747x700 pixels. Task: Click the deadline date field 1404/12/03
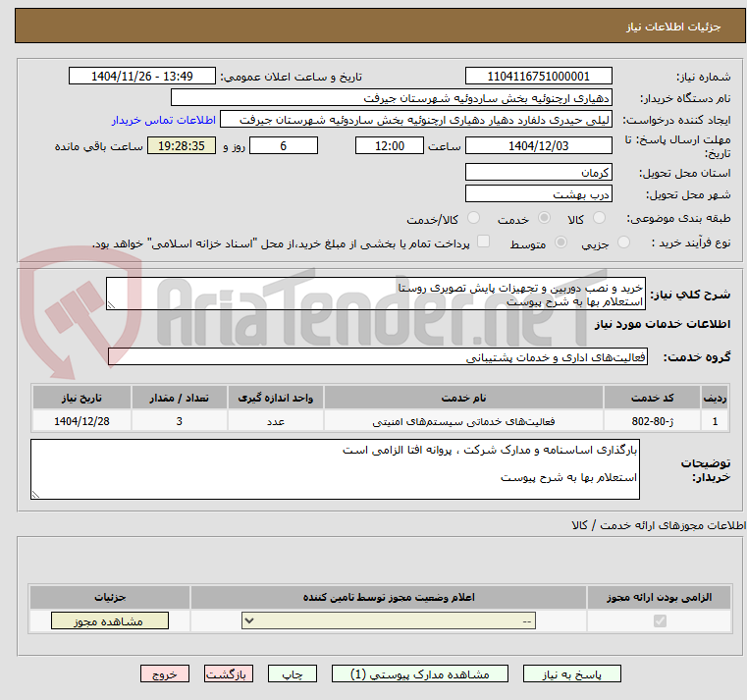pyautogui.click(x=538, y=146)
